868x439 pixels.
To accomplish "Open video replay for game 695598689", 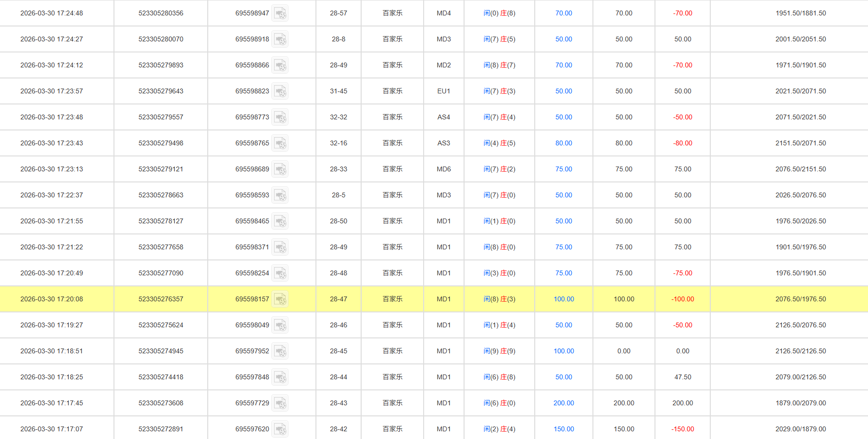I will coord(280,169).
